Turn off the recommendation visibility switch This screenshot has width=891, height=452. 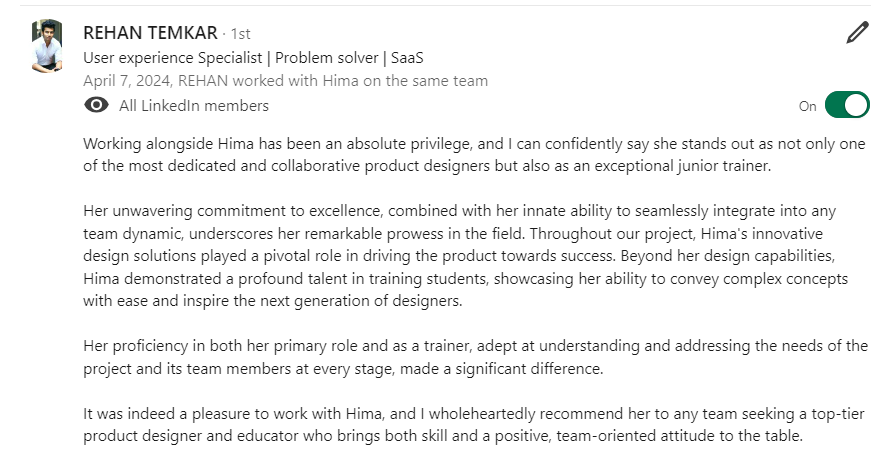tap(847, 105)
